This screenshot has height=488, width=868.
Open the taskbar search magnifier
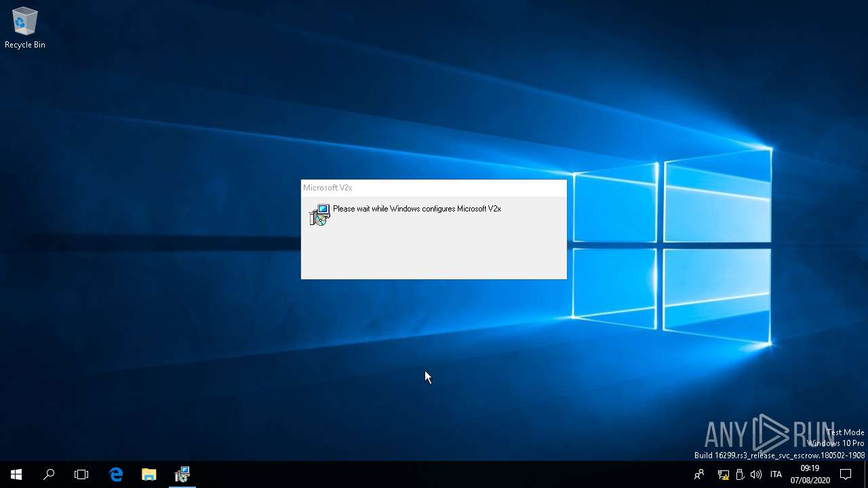tap(49, 474)
